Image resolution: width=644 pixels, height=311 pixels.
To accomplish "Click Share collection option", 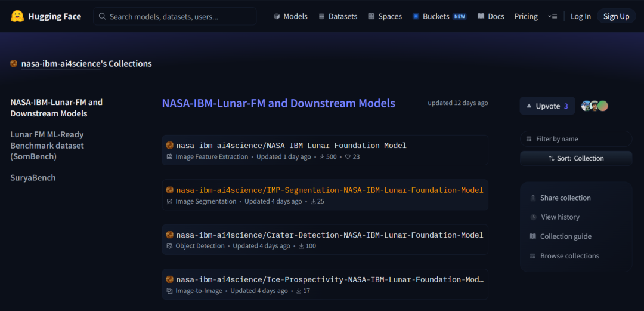I will (x=560, y=198).
